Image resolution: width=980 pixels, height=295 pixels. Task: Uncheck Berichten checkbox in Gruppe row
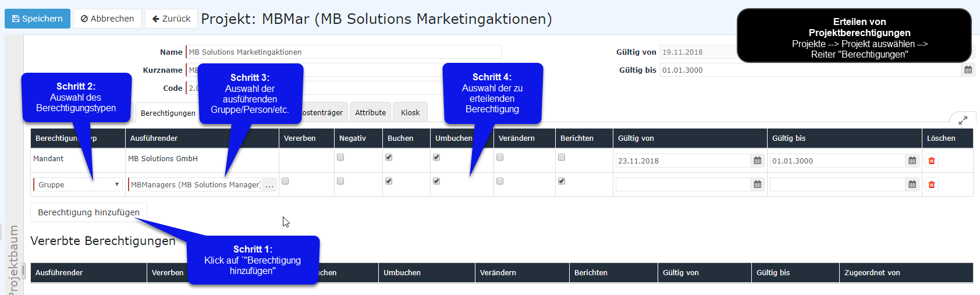(562, 181)
